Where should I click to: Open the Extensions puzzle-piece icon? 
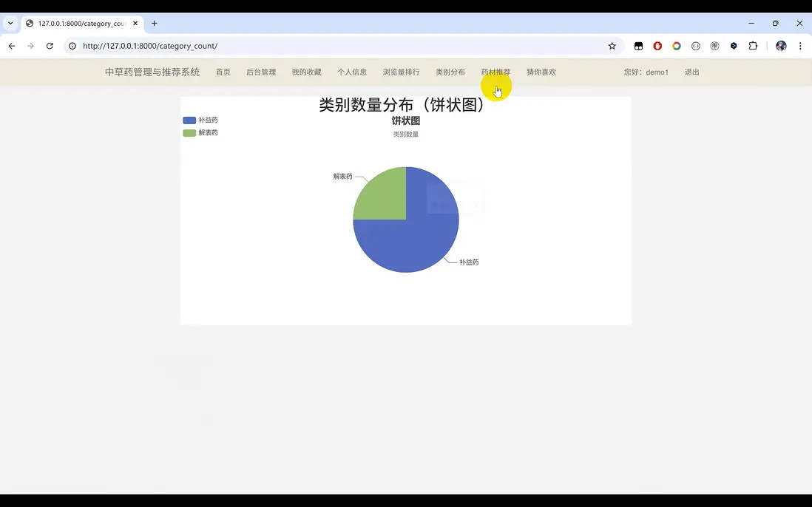tap(753, 46)
